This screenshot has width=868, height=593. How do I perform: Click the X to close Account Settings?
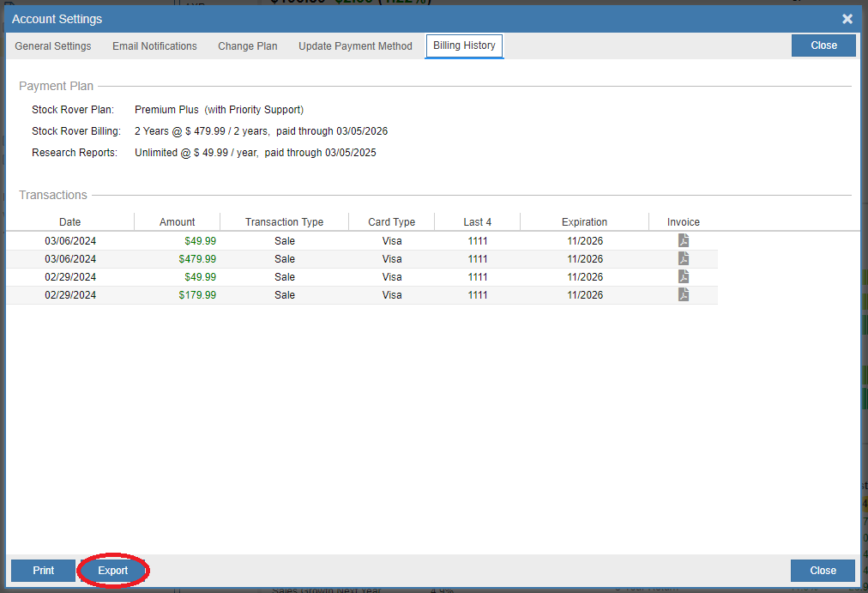pos(847,19)
